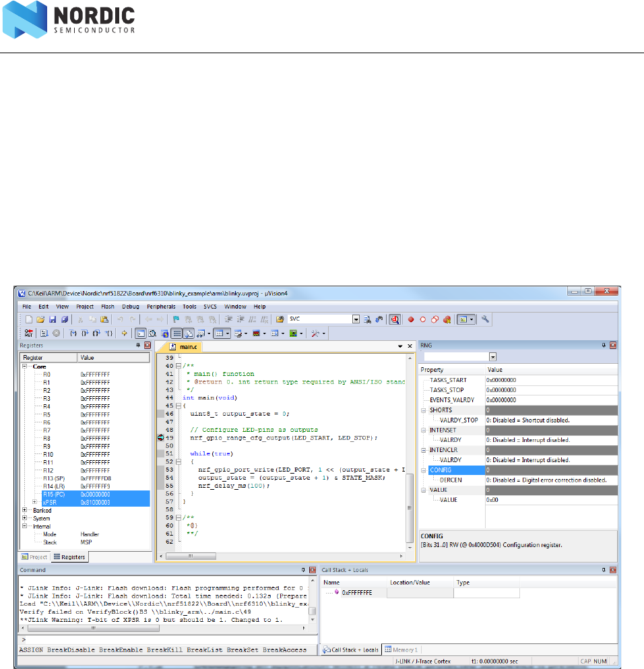Open the SVC search combo dropdown arrow

click(x=356, y=319)
